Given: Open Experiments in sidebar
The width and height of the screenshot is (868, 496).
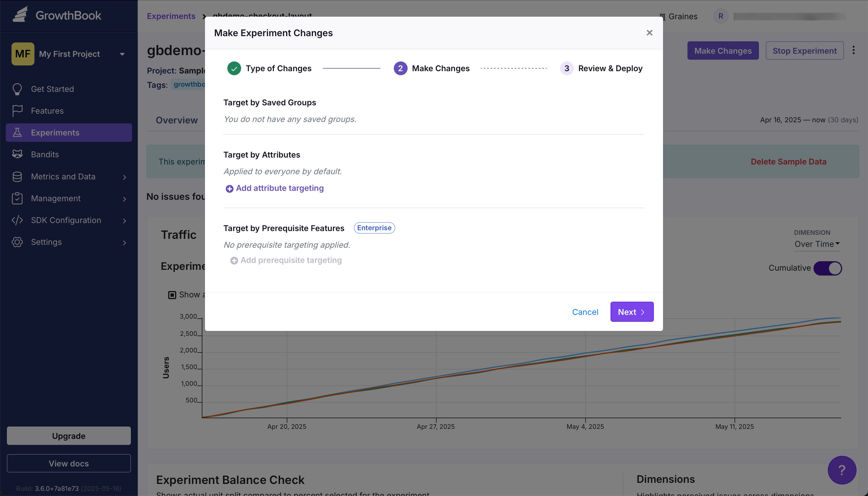Looking at the screenshot, I should [x=69, y=133].
